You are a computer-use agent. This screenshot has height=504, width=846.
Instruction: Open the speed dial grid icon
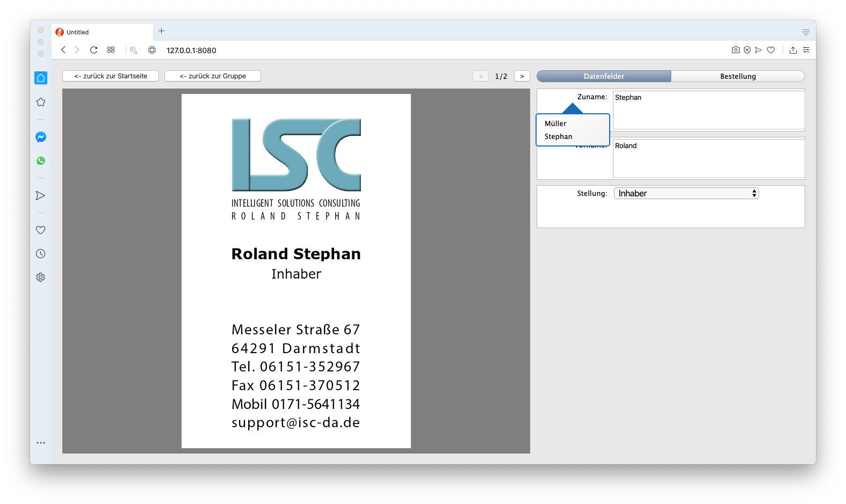111,50
